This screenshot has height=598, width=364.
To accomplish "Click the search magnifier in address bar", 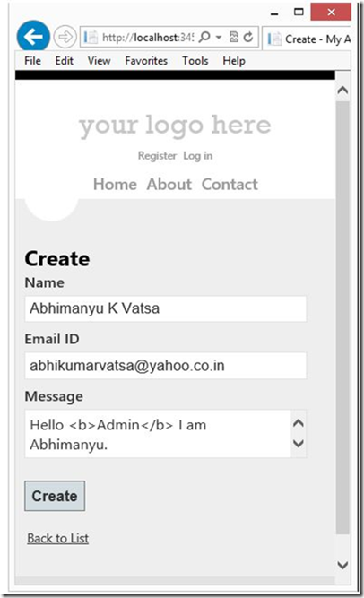I will point(204,37).
